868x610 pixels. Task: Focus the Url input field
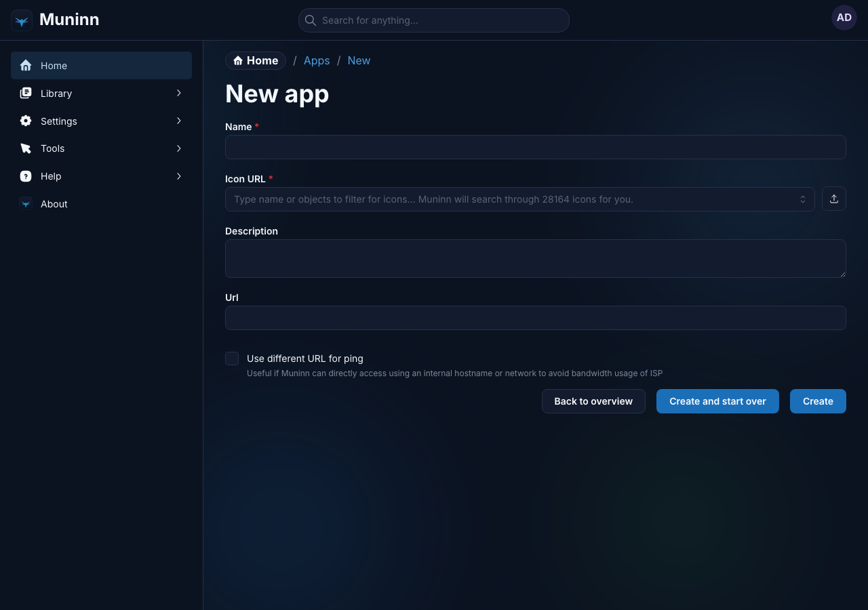click(x=536, y=318)
